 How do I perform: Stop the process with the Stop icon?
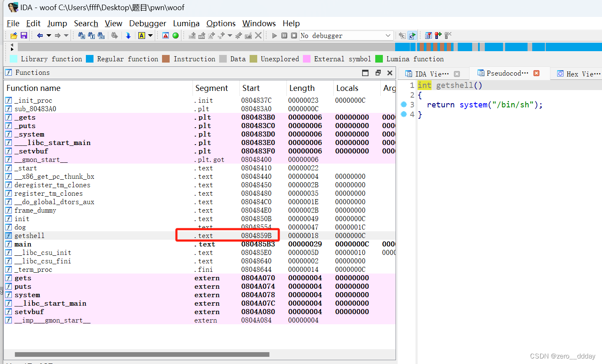click(294, 36)
